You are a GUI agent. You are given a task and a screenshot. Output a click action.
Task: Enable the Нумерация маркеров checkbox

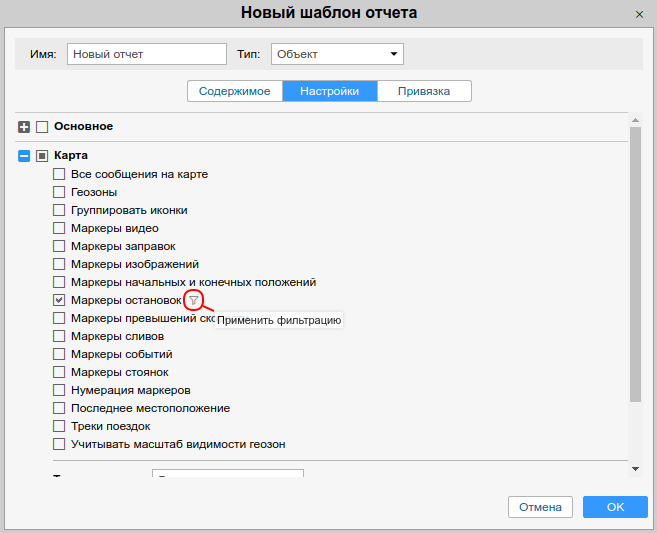59,390
